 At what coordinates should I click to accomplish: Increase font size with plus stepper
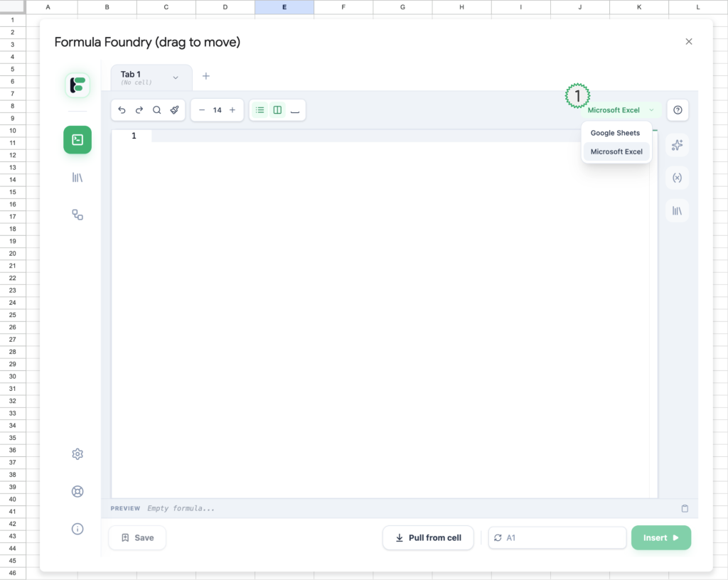232,110
